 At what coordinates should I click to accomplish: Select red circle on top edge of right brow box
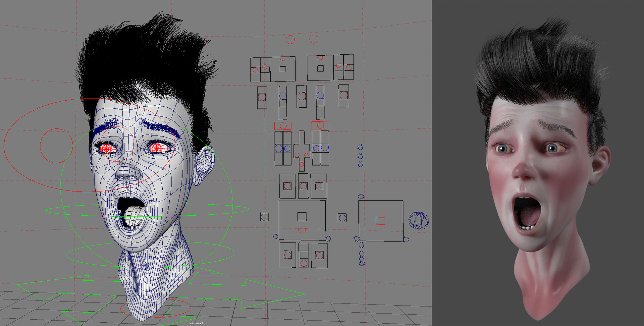point(320,58)
